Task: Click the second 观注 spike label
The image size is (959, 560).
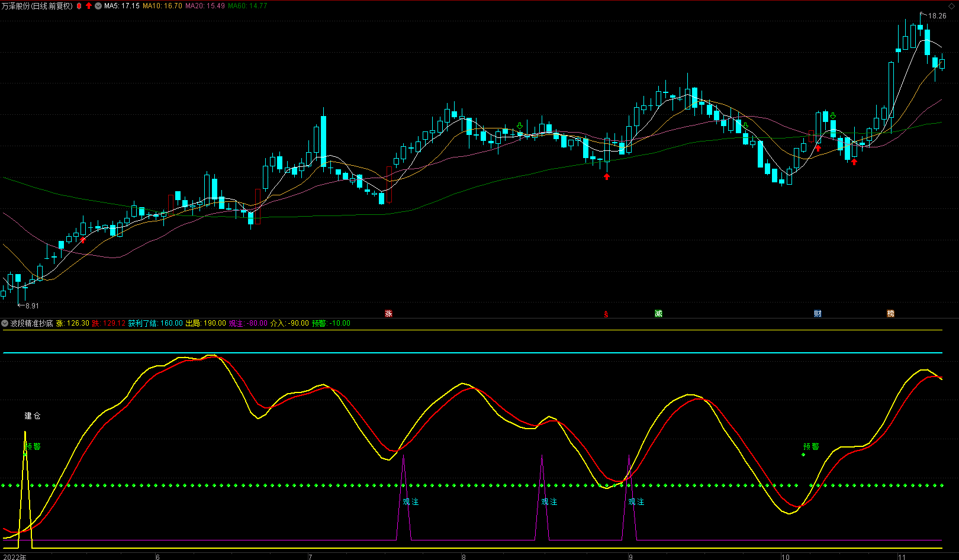Action: click(x=549, y=502)
